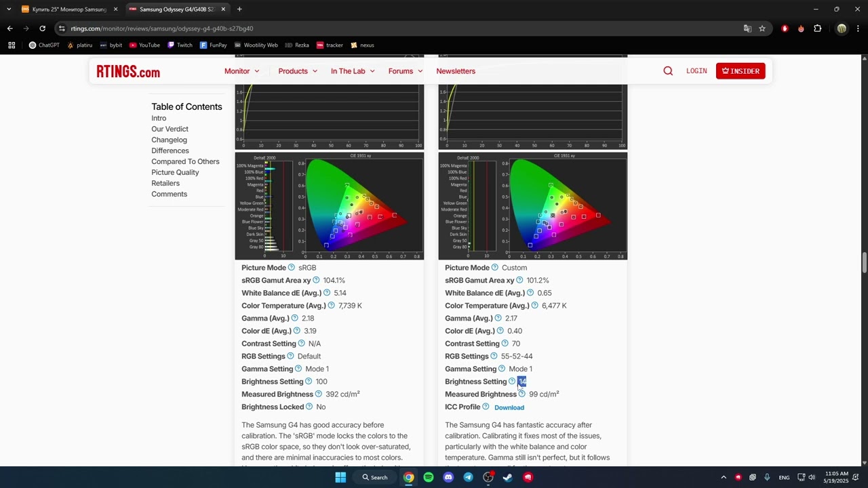Open the Chrome tab search arrow
The width and height of the screenshot is (868, 488).
(9, 9)
